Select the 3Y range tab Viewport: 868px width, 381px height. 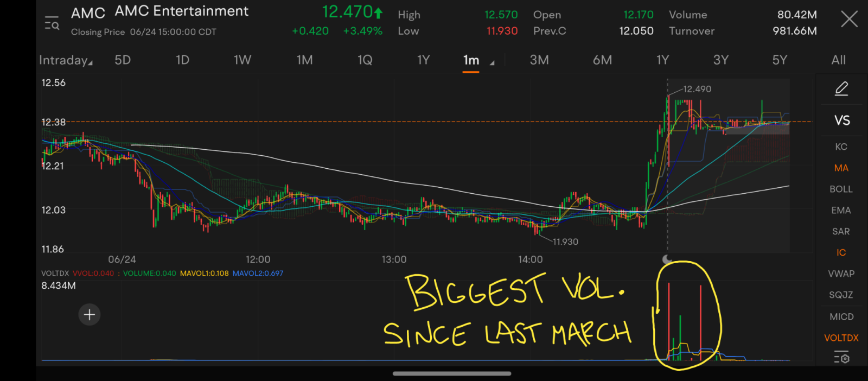pyautogui.click(x=721, y=60)
